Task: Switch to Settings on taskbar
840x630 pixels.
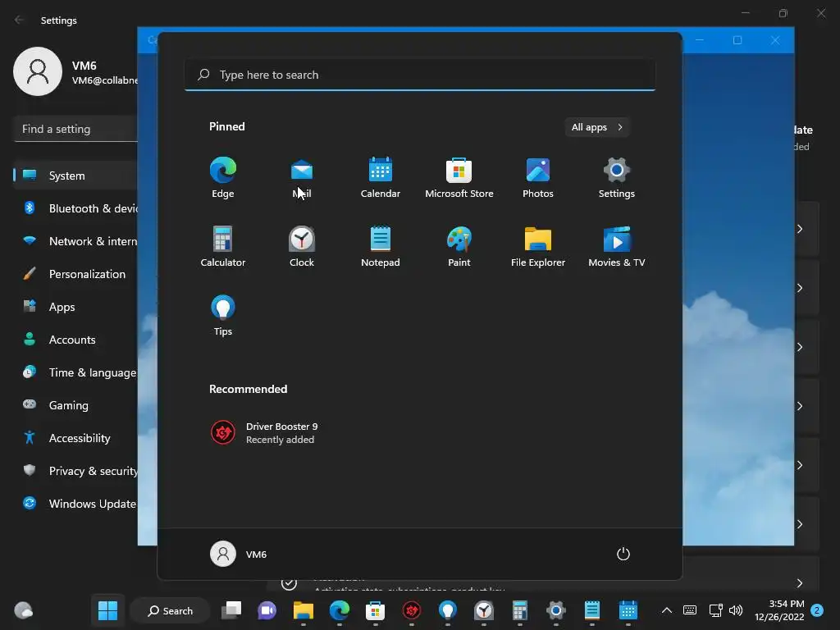Action: coord(556,610)
